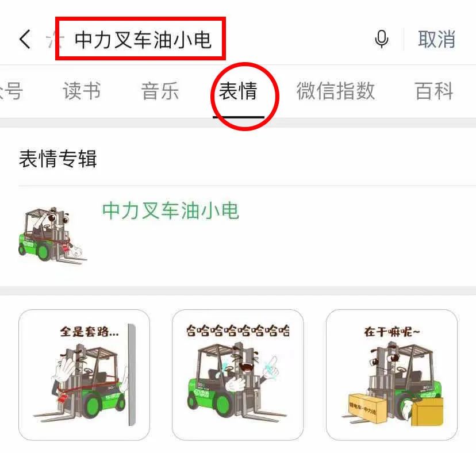Tap the microphone voice search icon
Image resolution: width=476 pixels, height=453 pixels.
[381, 39]
